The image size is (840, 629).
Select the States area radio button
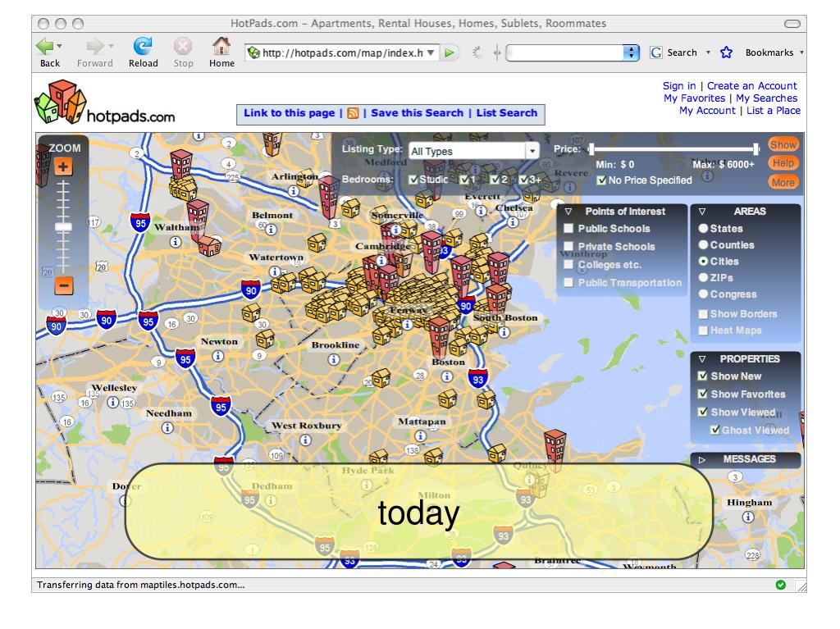pyautogui.click(x=703, y=228)
